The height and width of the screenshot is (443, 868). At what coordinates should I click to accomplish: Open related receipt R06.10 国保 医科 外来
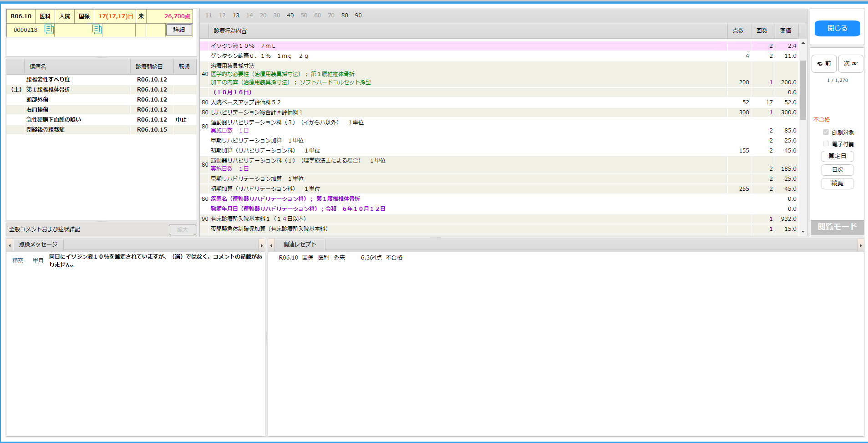[340, 258]
